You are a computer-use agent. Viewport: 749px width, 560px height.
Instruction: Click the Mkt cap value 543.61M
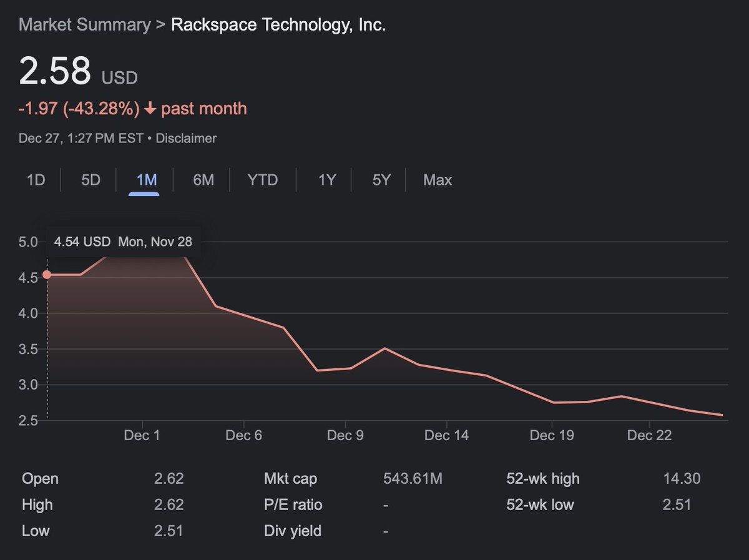[x=413, y=479]
